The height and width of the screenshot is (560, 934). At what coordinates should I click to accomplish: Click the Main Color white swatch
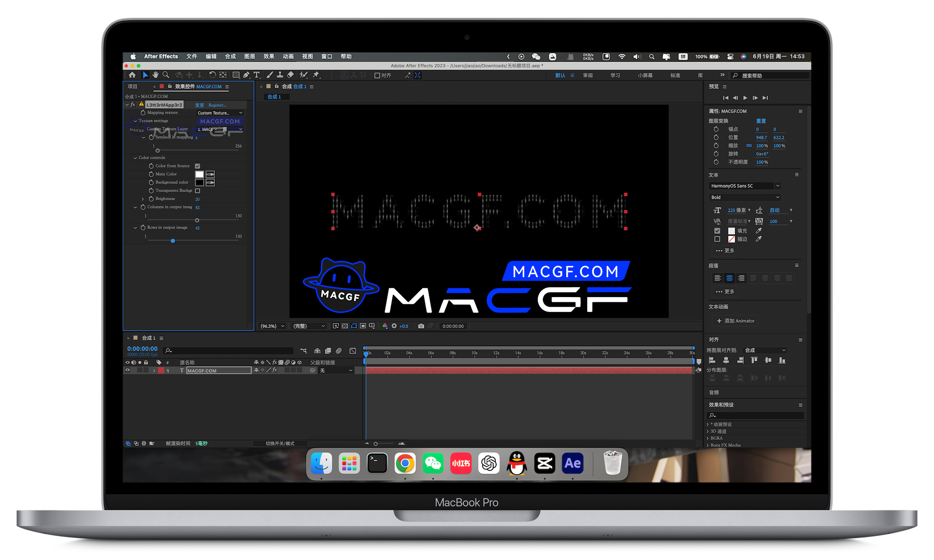199,174
